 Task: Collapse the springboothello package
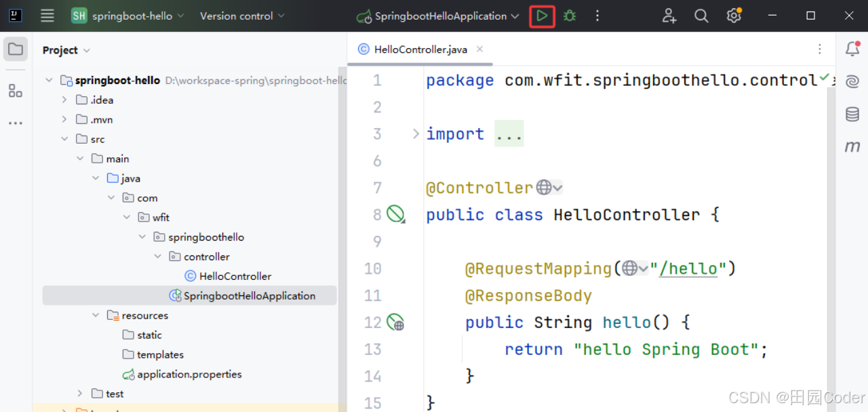pyautogui.click(x=142, y=237)
